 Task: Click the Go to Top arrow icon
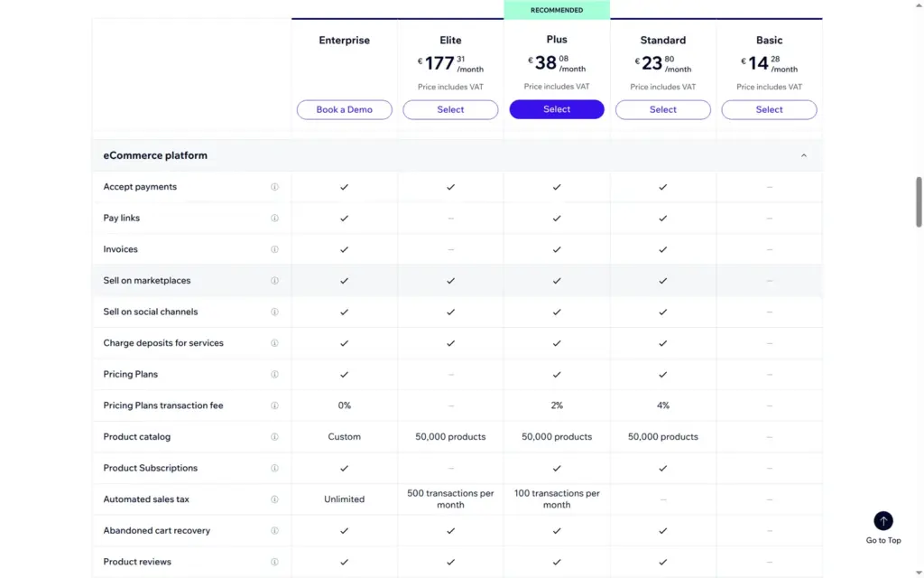point(882,521)
